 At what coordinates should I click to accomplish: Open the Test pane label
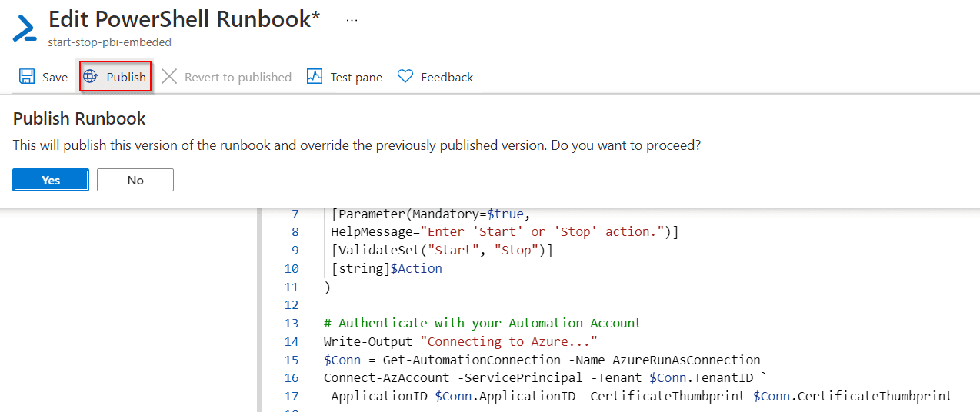tap(356, 78)
